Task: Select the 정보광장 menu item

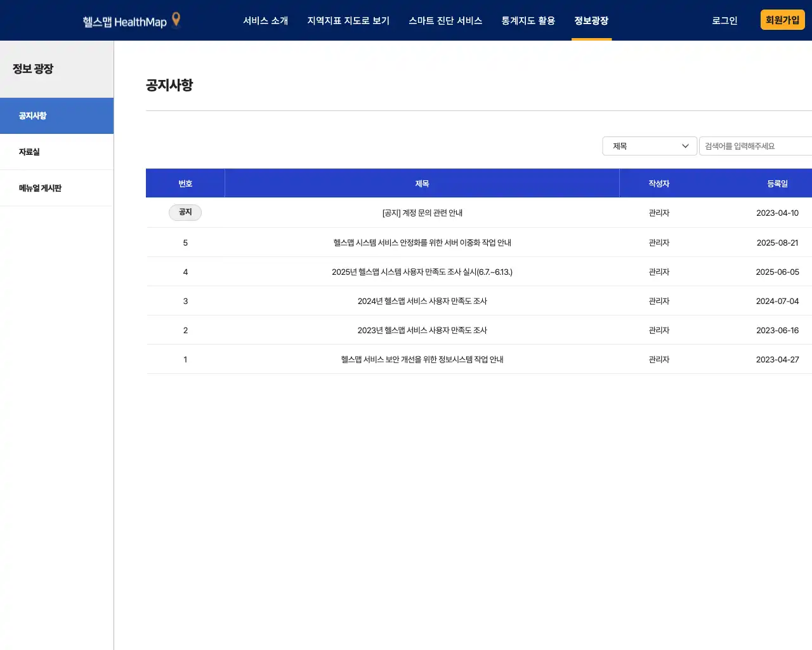Action: pyautogui.click(x=591, y=20)
